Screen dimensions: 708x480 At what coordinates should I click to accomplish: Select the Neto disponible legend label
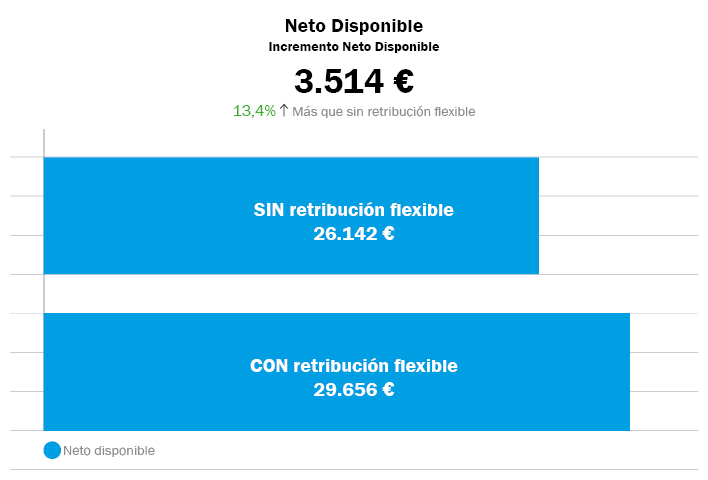tap(109, 451)
